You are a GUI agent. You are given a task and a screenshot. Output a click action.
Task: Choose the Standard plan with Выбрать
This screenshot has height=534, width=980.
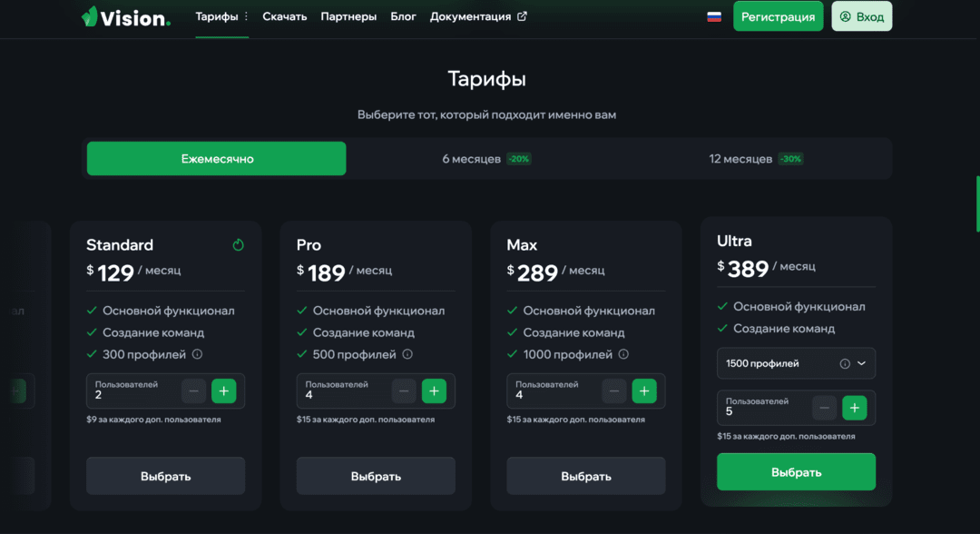click(x=166, y=476)
